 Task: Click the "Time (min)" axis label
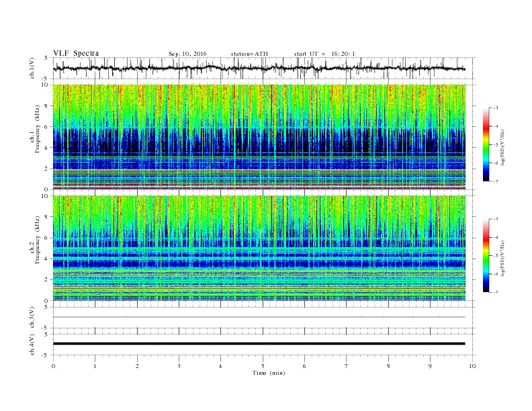[269, 373]
